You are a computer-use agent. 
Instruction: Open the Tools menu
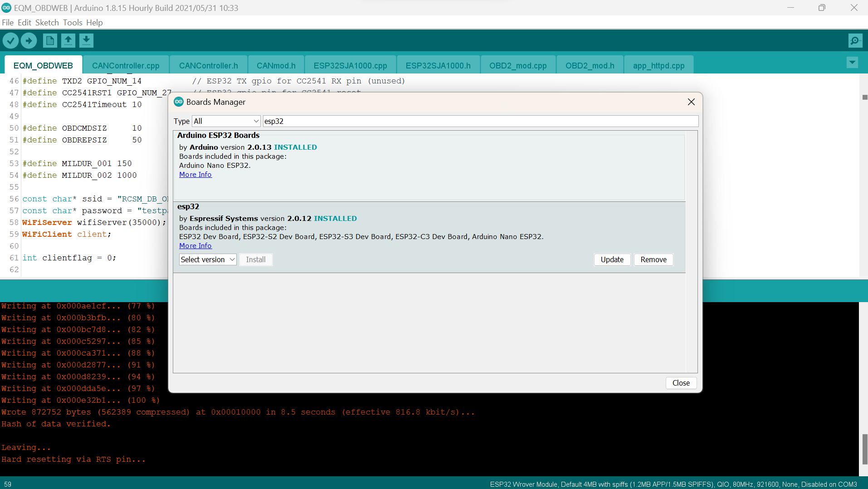pyautogui.click(x=73, y=23)
